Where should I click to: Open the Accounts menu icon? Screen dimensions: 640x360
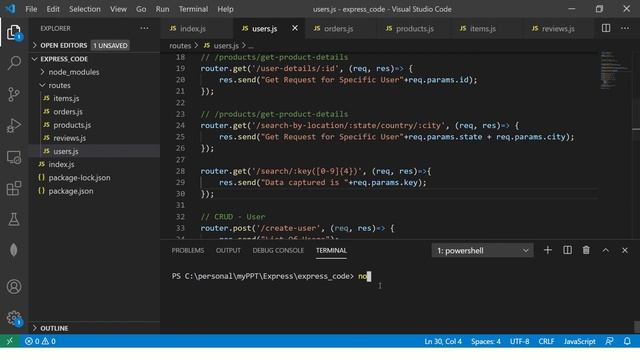14,287
